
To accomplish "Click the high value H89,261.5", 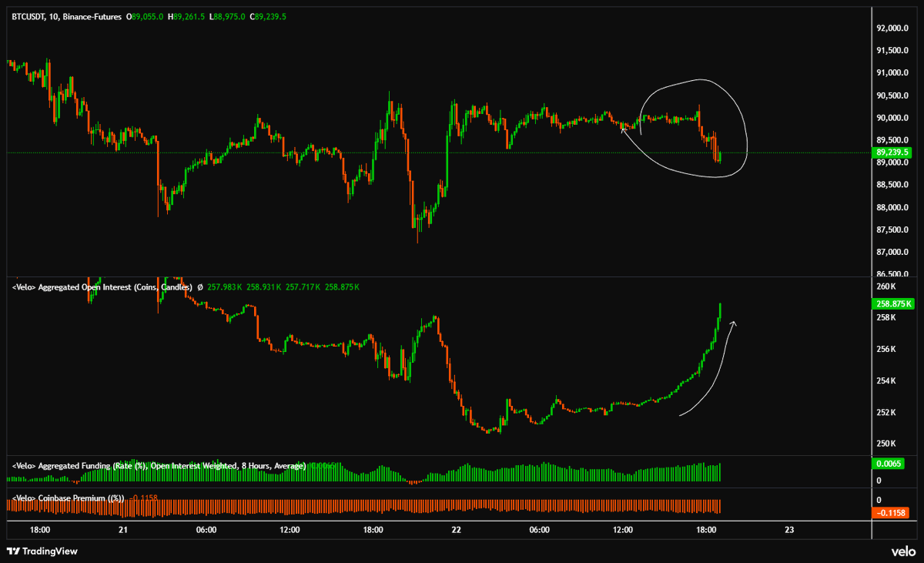I will 186,15.
